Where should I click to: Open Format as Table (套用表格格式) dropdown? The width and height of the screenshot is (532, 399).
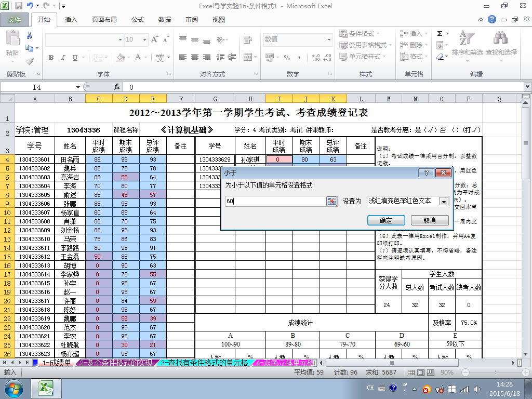click(365, 45)
